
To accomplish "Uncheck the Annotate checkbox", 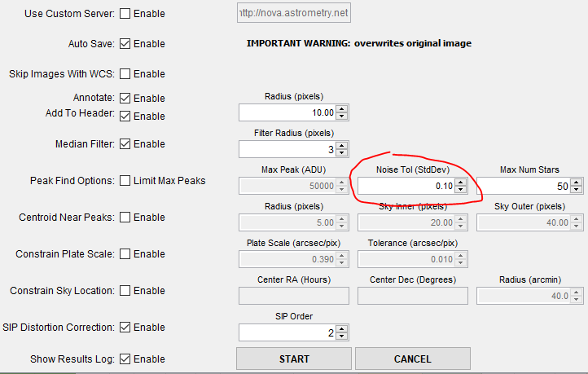I will (x=125, y=99).
